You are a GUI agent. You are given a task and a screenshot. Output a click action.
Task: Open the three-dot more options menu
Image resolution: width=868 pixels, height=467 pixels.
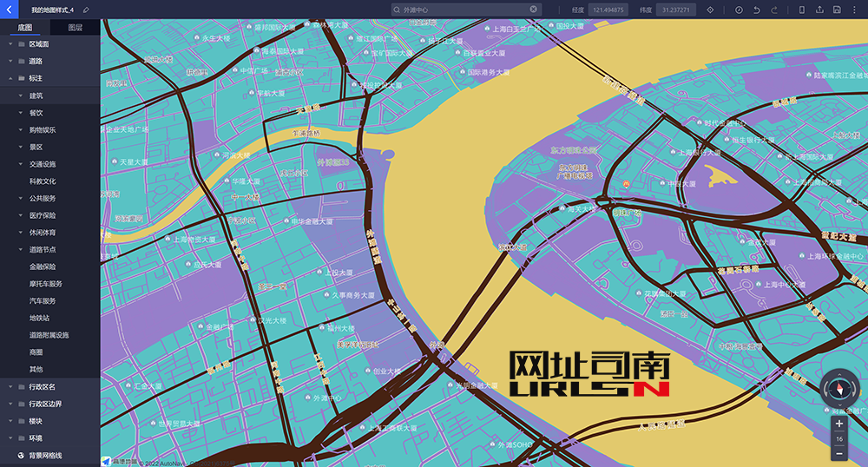pyautogui.click(x=855, y=10)
